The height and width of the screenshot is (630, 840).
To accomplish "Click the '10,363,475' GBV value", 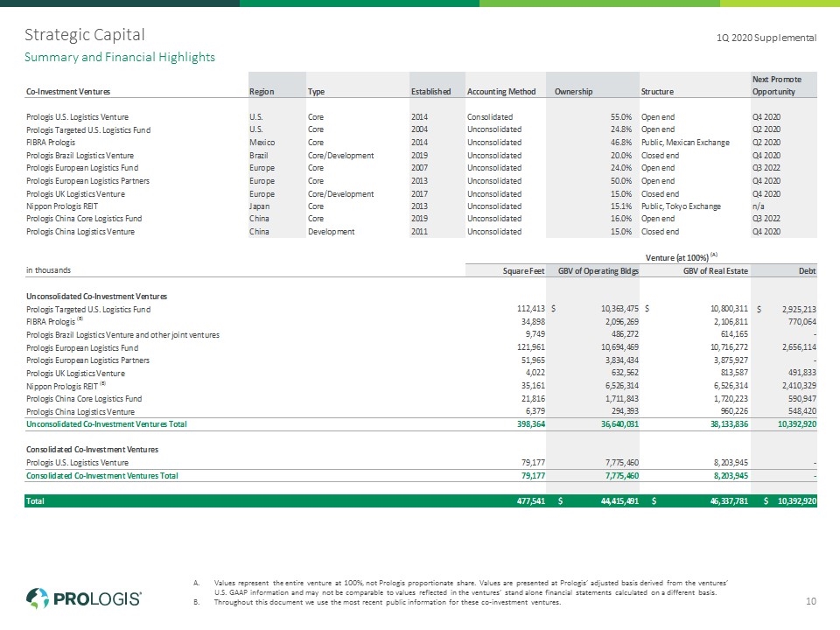I will [x=619, y=309].
